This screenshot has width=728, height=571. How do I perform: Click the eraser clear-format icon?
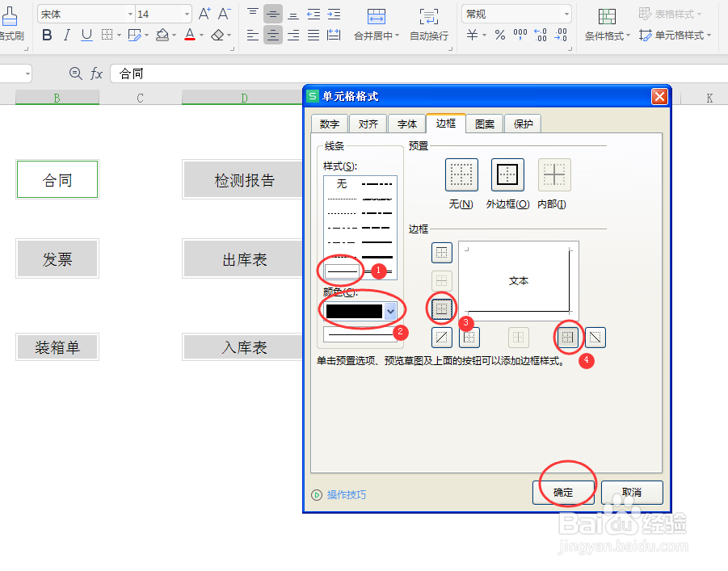(217, 35)
